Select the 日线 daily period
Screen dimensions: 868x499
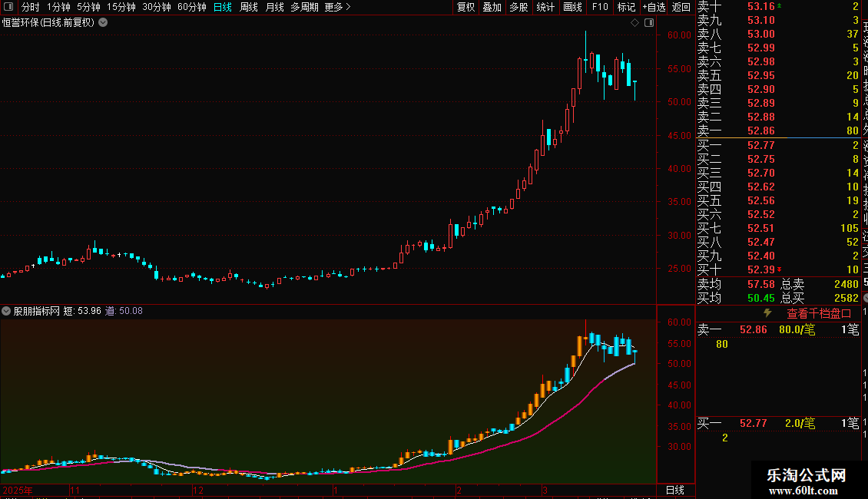point(223,7)
